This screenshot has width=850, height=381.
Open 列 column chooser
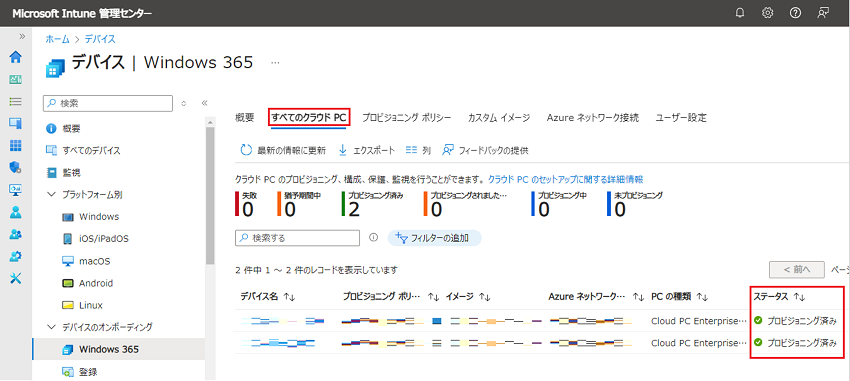[x=418, y=151]
